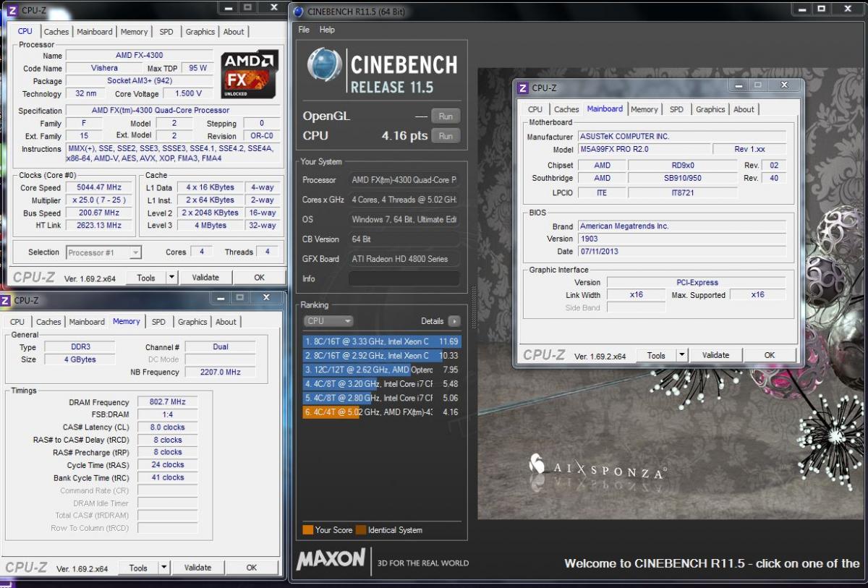Select the CPU tab in the Memory window
Image resolution: width=868 pixels, height=588 pixels.
coord(17,322)
